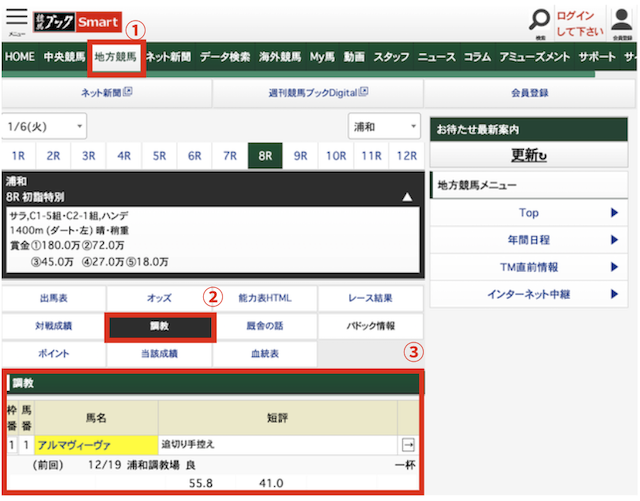Select 中央競馬 in the navigation bar
Screen dimensions: 640x501
64,57
